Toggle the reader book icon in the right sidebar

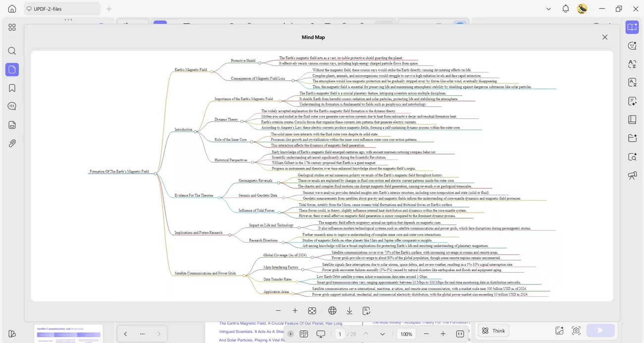point(632,119)
